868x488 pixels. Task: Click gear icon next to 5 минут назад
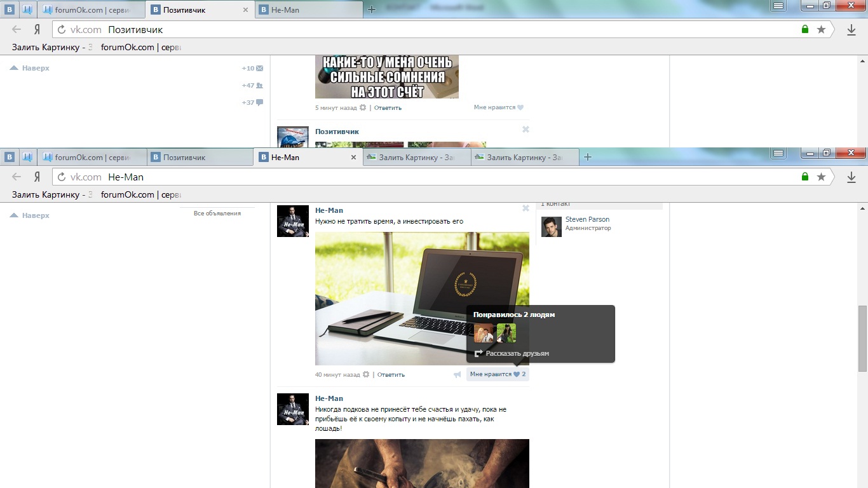(x=363, y=107)
